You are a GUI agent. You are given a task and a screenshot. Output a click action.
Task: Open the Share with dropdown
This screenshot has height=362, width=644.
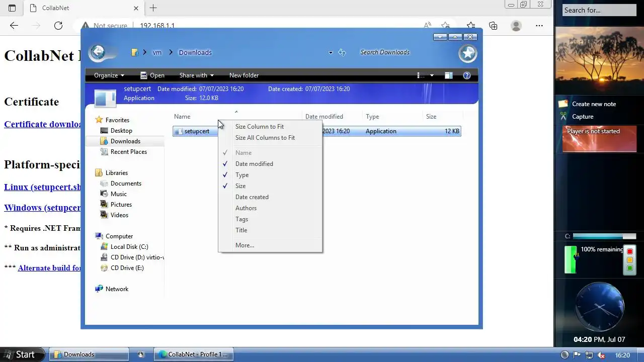[197, 75]
